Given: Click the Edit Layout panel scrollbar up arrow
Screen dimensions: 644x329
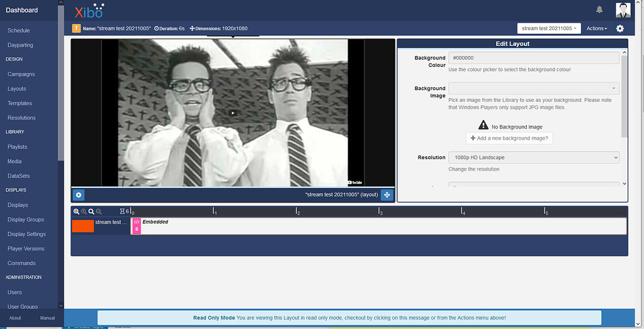Looking at the screenshot, I should [x=624, y=52].
